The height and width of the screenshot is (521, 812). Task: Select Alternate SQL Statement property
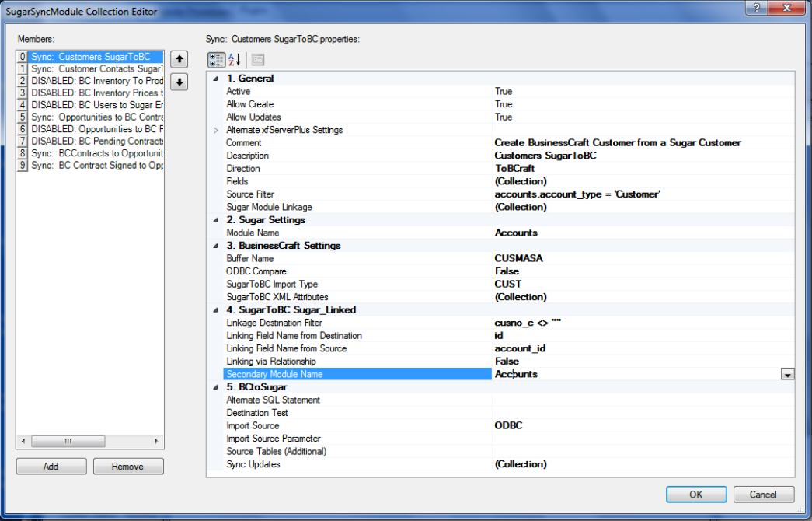(x=509, y=400)
